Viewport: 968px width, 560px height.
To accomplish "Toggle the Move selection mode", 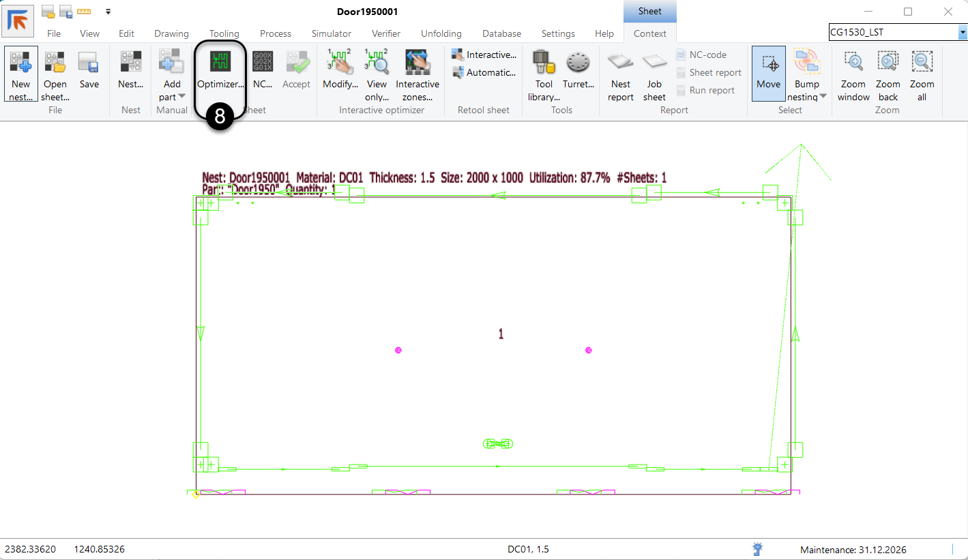I will (x=768, y=73).
